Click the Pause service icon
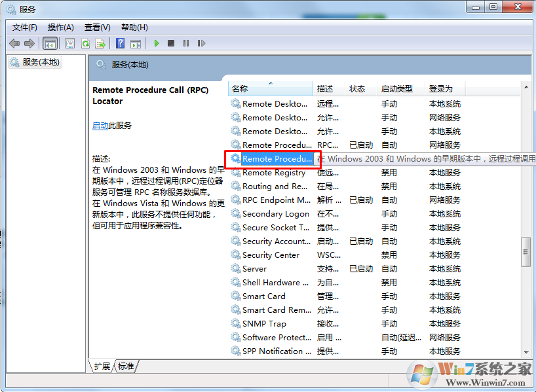Screen dimensions: 536x392 point(186,43)
